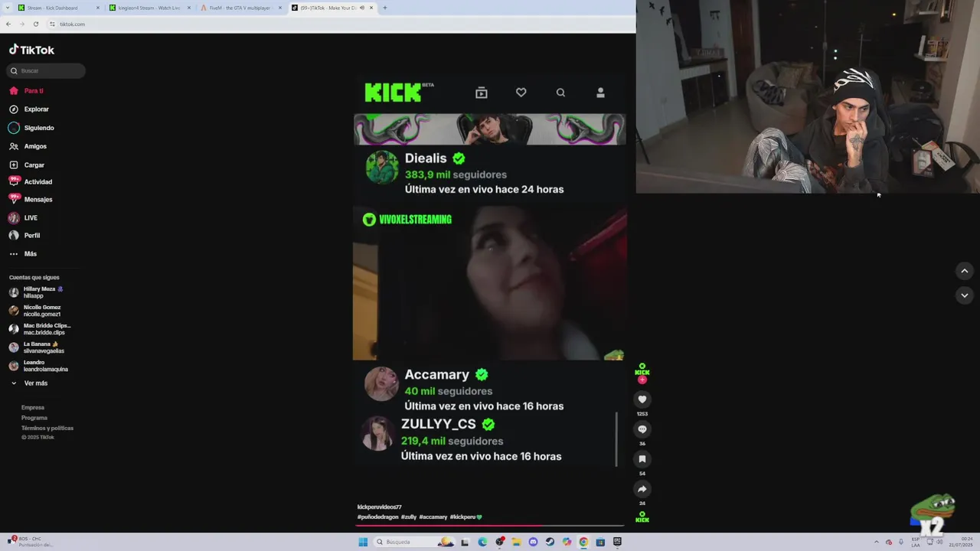Image resolution: width=980 pixels, height=551 pixels.
Task: Open the Perfil page
Action: click(24, 236)
